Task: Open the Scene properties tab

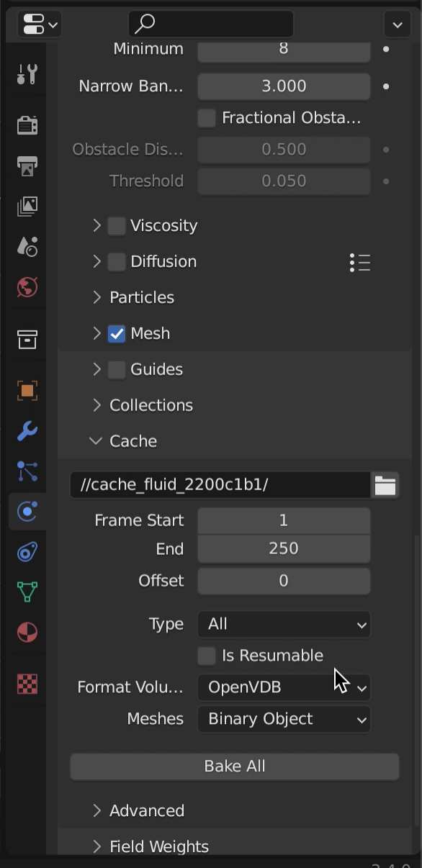Action: point(27,247)
